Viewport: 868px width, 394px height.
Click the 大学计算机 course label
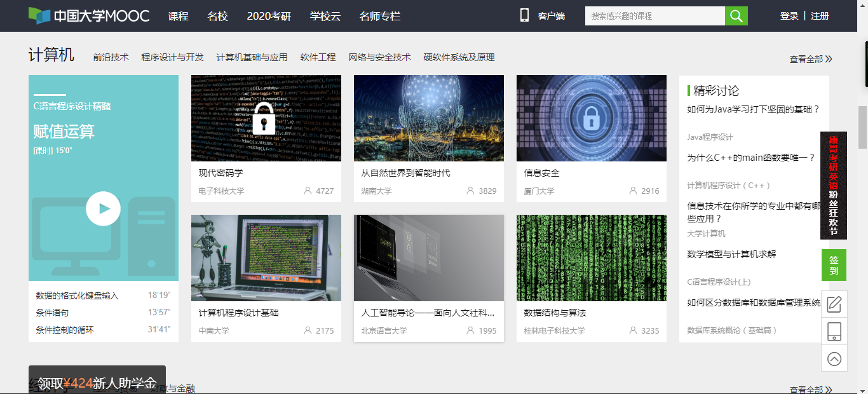(x=706, y=234)
